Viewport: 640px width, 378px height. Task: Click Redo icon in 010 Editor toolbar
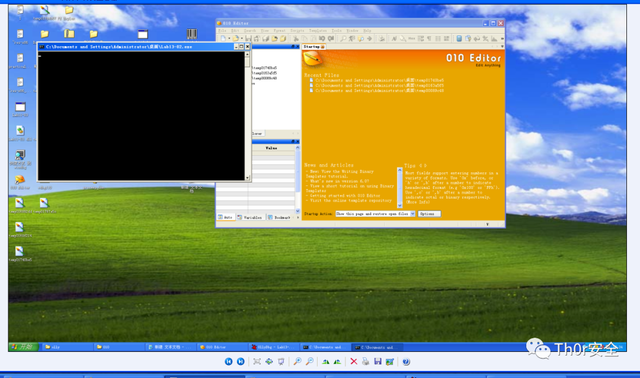(331, 38)
